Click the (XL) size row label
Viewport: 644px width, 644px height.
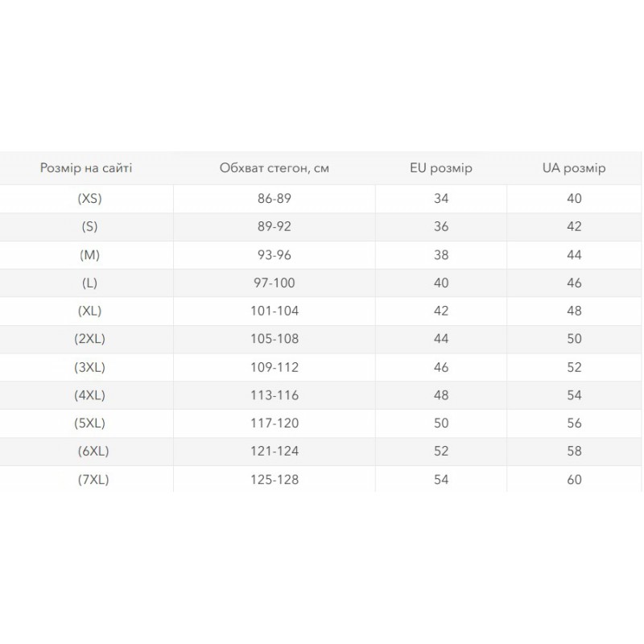pos(89,311)
